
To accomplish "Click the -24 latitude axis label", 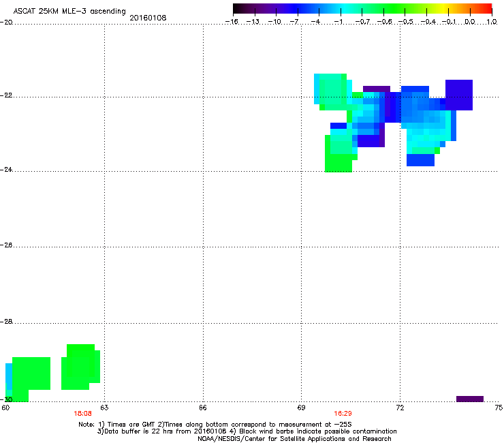I will point(6,169).
